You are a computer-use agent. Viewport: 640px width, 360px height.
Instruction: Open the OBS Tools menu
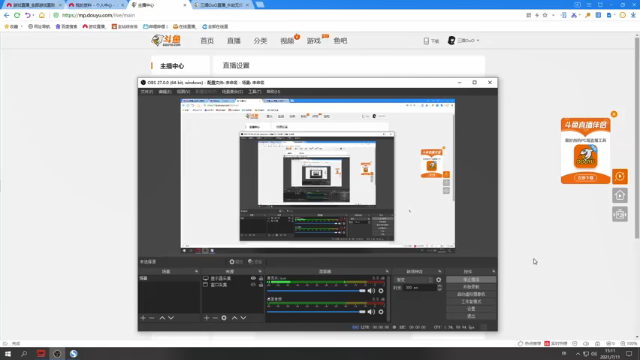click(255, 92)
